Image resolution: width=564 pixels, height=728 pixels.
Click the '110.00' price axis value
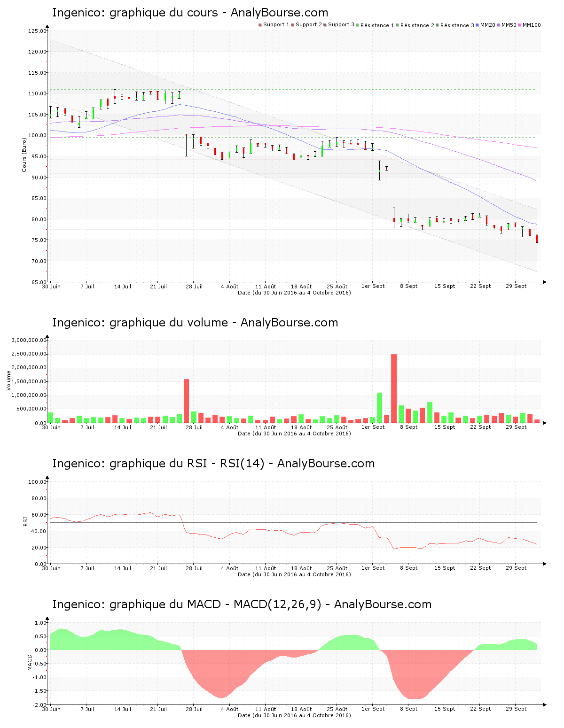[x=38, y=94]
